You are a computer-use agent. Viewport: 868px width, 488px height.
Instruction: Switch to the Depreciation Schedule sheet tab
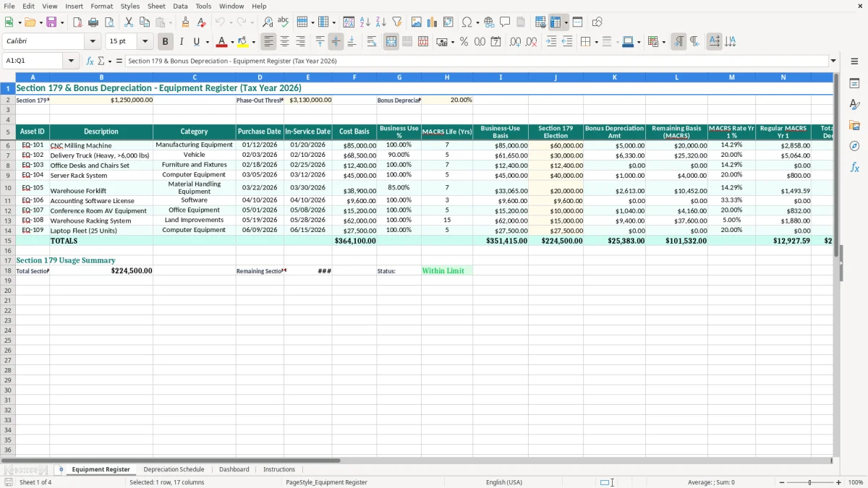point(174,470)
